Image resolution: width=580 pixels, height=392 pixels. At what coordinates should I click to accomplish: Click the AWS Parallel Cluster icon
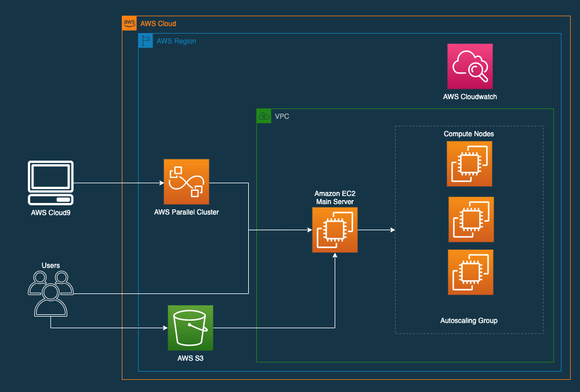click(186, 182)
